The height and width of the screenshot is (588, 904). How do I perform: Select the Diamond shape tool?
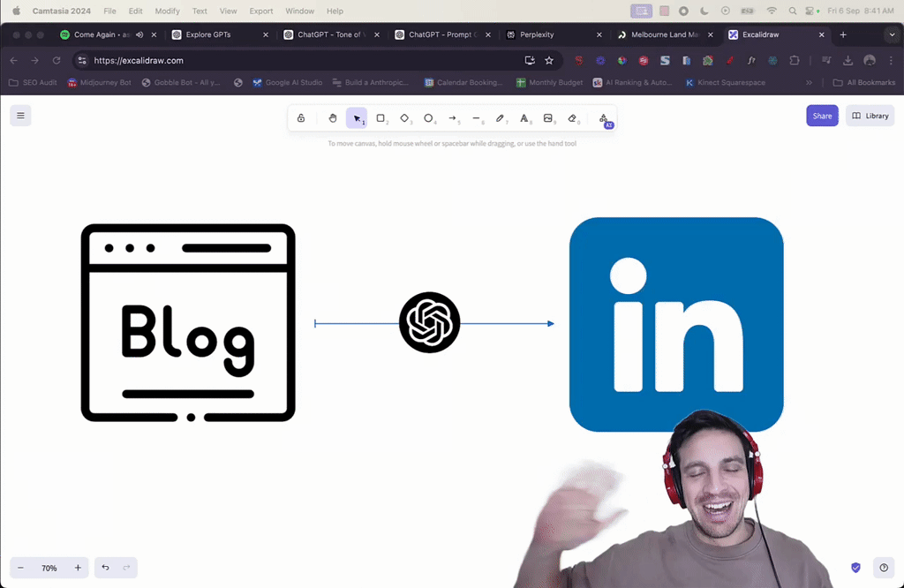click(x=404, y=118)
